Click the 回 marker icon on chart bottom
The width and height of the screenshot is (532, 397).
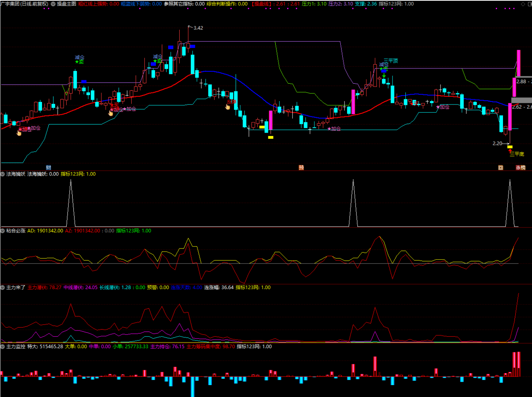[x=500, y=168]
